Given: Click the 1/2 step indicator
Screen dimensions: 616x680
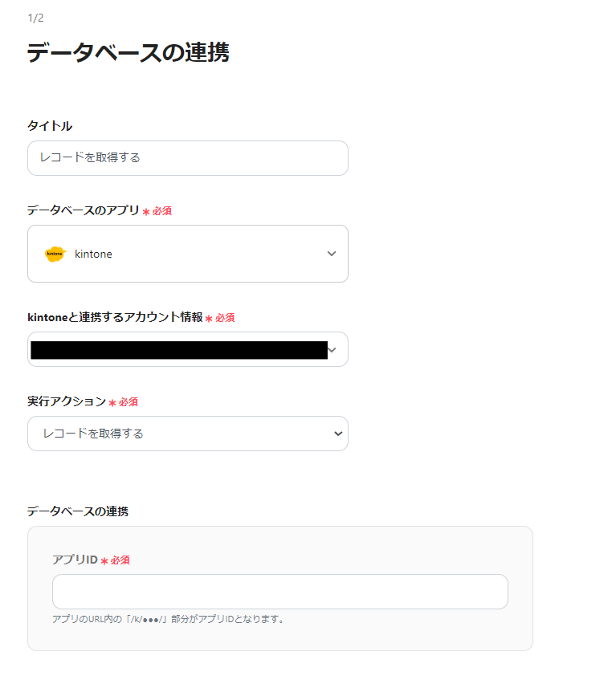Looking at the screenshot, I should (35, 18).
